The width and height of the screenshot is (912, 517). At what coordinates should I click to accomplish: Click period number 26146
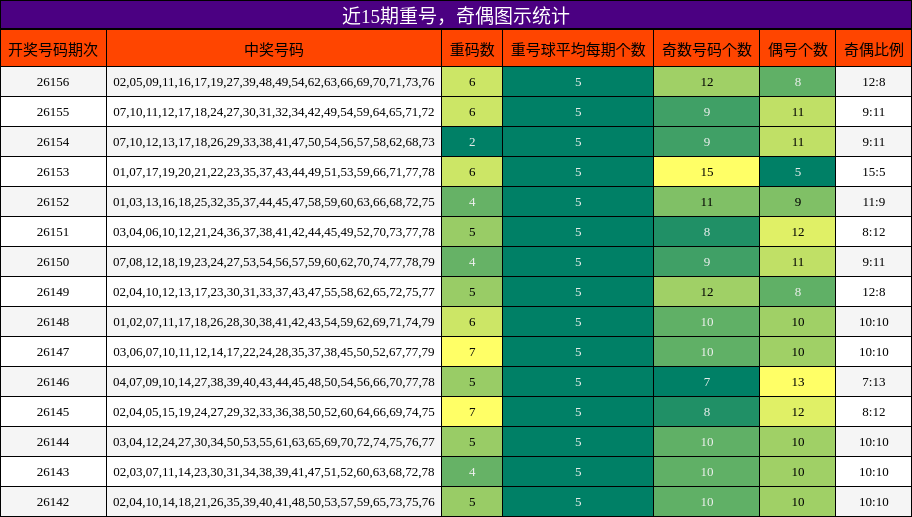(x=53, y=382)
